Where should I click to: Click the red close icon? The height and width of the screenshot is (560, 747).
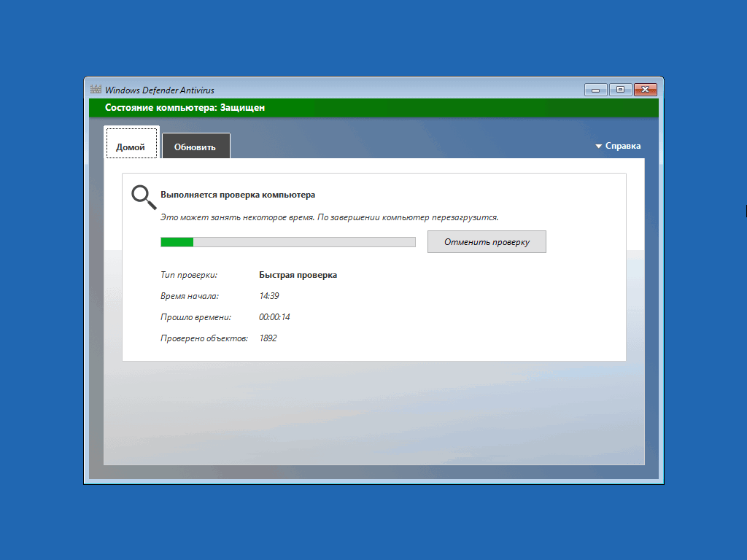[x=645, y=89]
